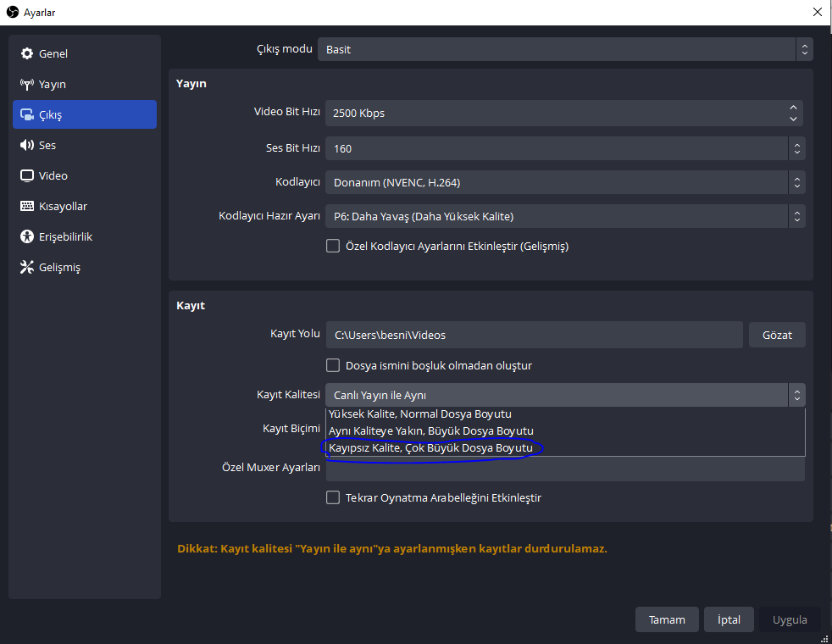Click the Kayıt Yolu path field
This screenshot has height=644, width=832.
tap(534, 335)
